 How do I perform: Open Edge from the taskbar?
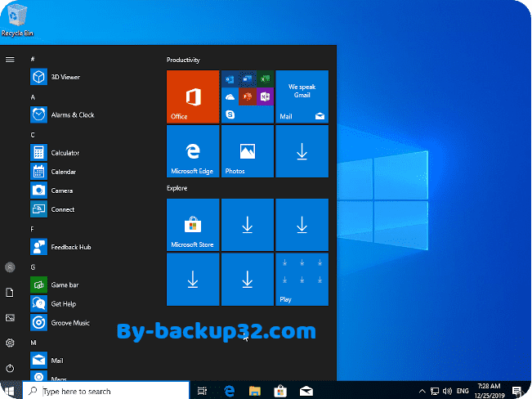pyautogui.click(x=230, y=391)
